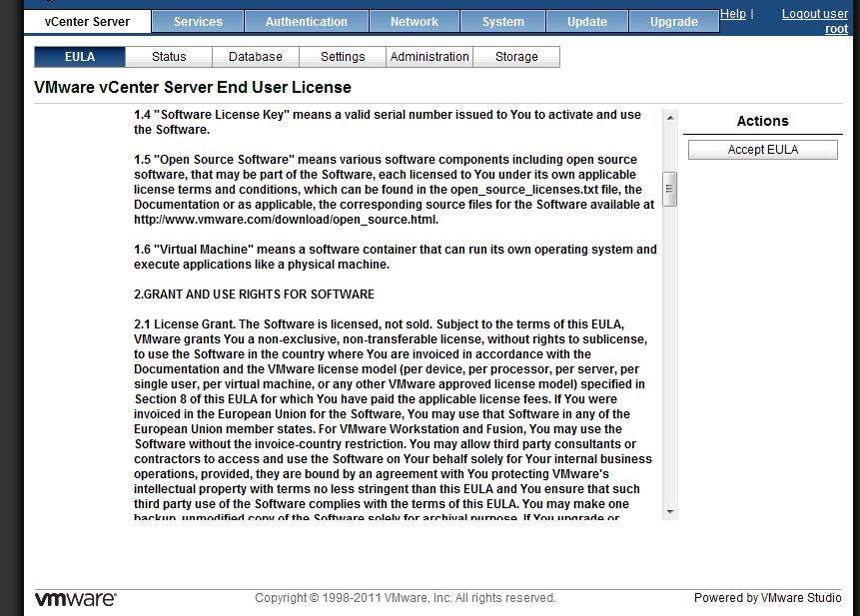Open the Authentication tab
Screen dimensions: 860x616
click(307, 22)
